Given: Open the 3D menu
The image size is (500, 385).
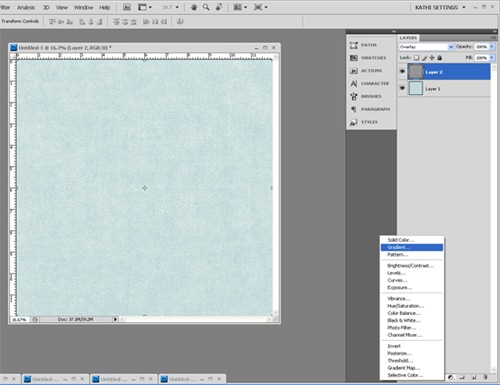Looking at the screenshot, I should tap(46, 7).
